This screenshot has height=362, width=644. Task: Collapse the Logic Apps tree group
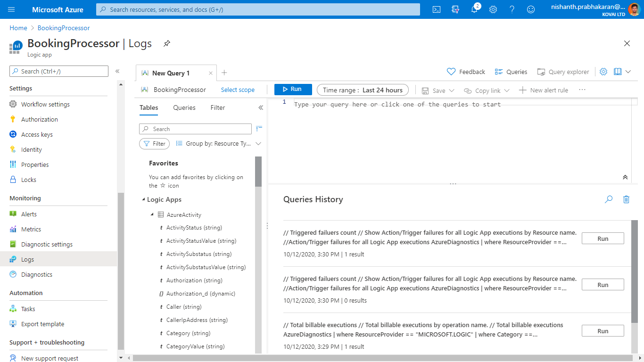(143, 200)
